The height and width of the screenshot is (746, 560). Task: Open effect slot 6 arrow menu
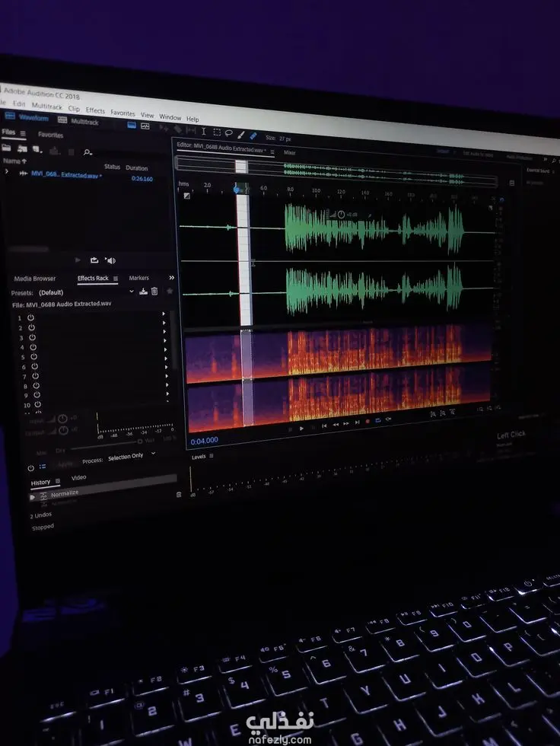coord(166,358)
